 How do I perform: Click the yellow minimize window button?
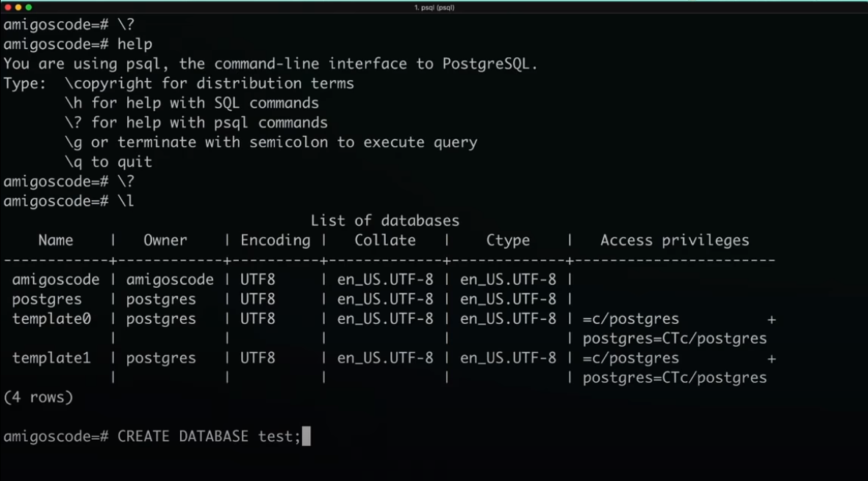(18, 7)
